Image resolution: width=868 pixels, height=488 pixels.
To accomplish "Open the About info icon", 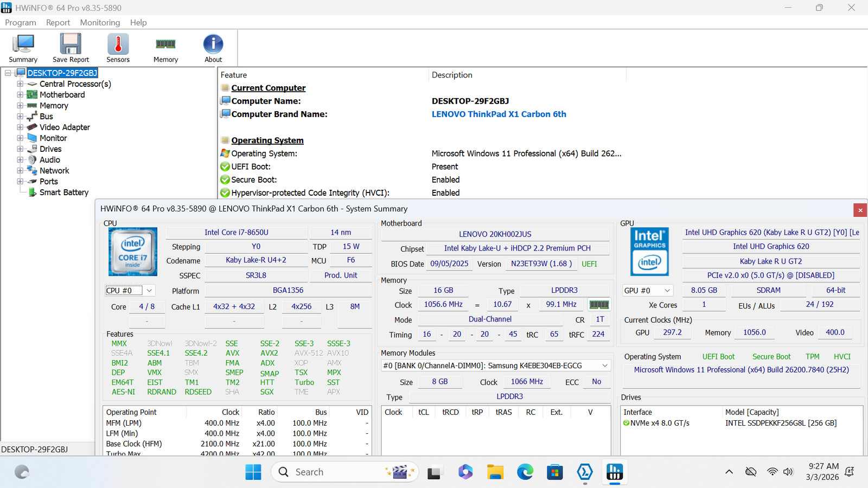I will pos(213,48).
